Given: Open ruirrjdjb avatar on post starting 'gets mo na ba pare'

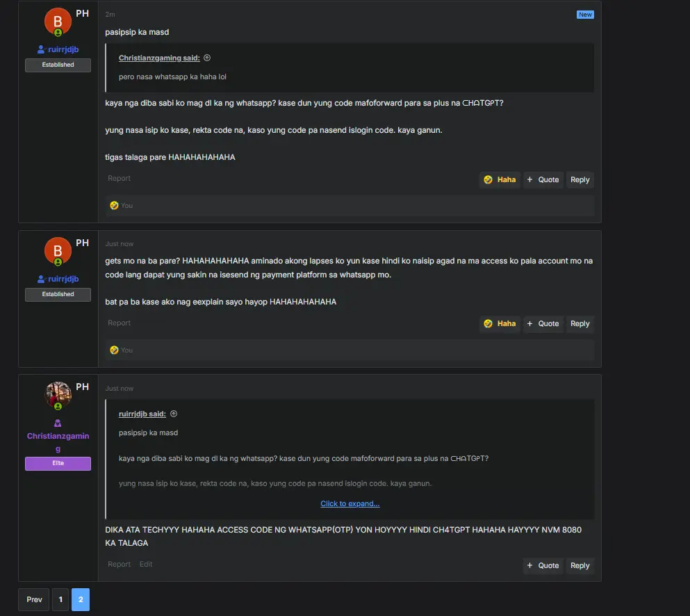Looking at the screenshot, I should 58,250.
